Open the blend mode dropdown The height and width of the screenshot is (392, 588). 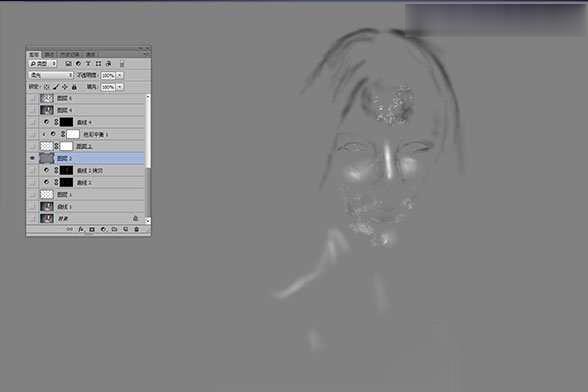pyautogui.click(x=51, y=75)
